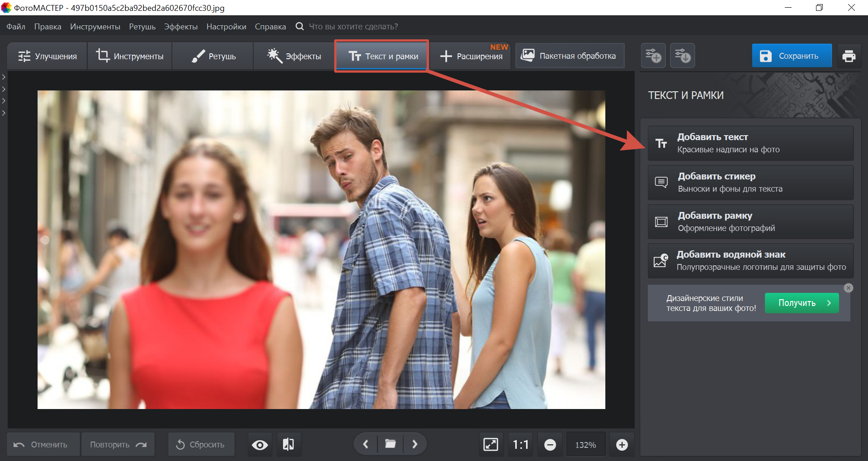The width and height of the screenshot is (868, 461).
Task: Click the watermark picture icon
Action: point(661,261)
